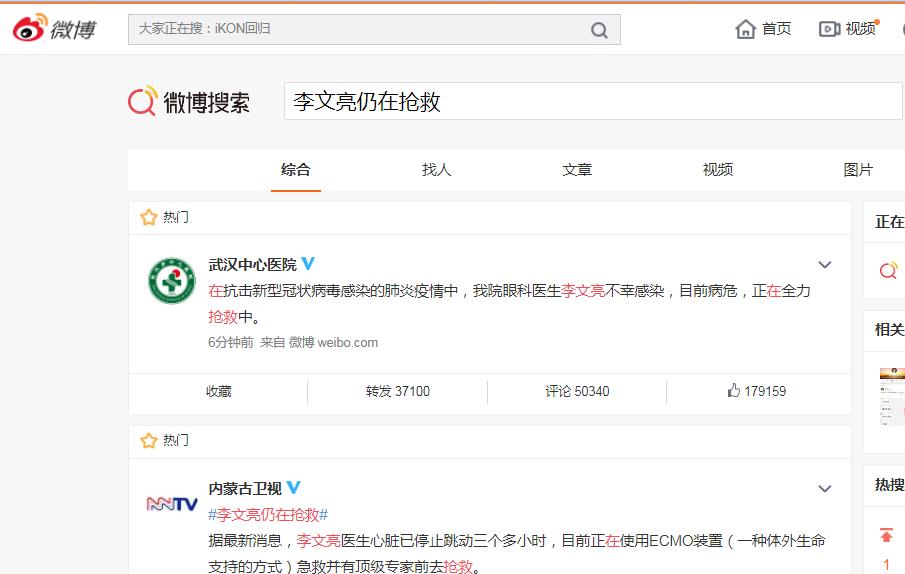Click 转发 37100 to repost
This screenshot has height=574, width=905.
(x=398, y=392)
